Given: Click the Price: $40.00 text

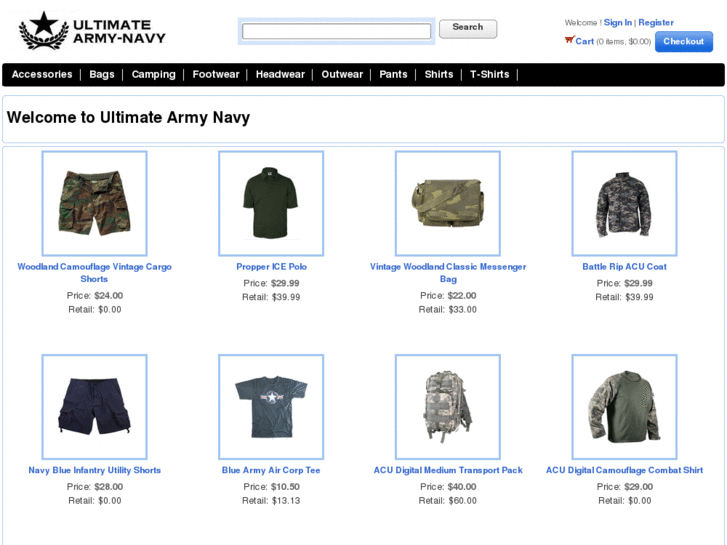Looking at the screenshot, I should click(x=448, y=487).
